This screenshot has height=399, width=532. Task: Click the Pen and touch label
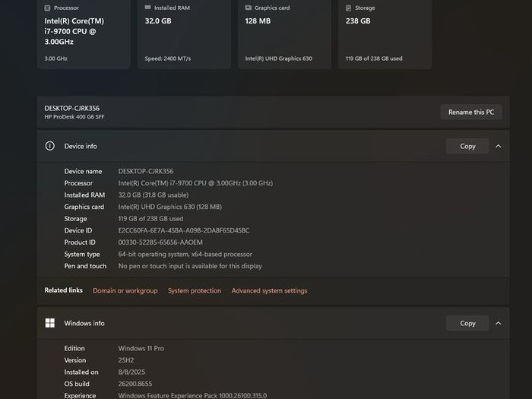pos(85,266)
